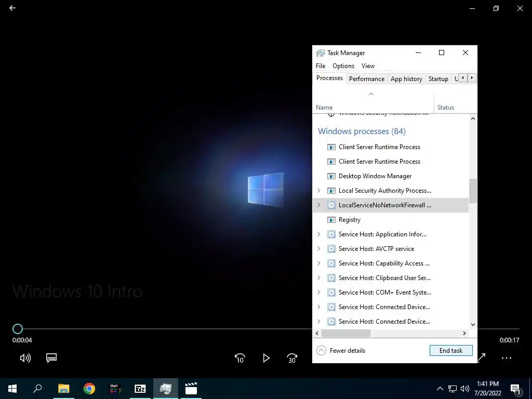
Task: Switch to the Processes tab
Action: click(x=329, y=78)
